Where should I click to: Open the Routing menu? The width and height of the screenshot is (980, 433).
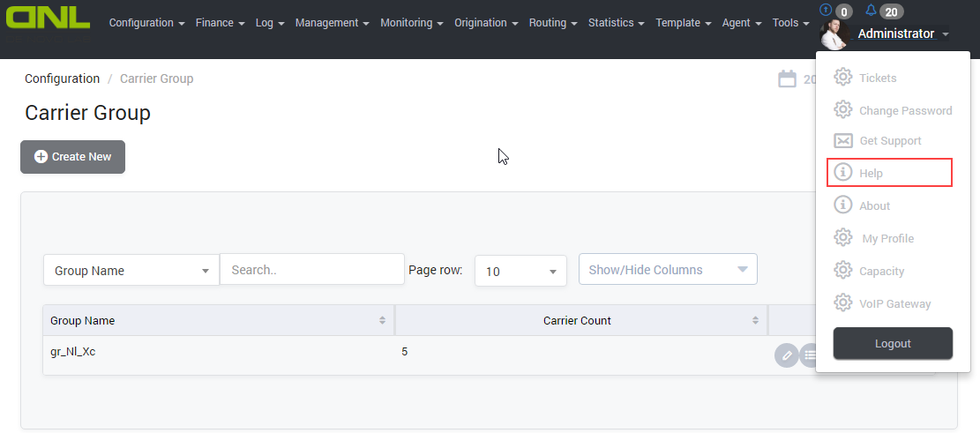(x=553, y=23)
